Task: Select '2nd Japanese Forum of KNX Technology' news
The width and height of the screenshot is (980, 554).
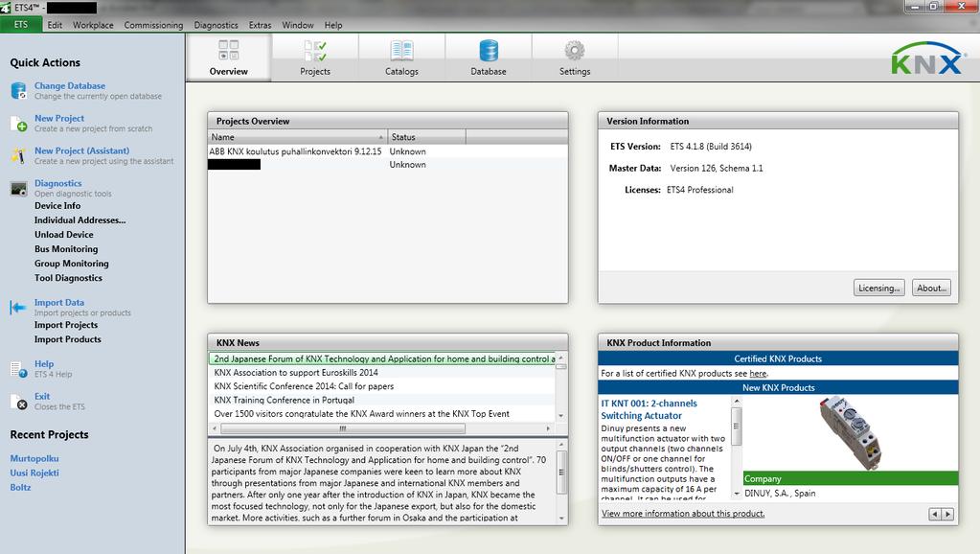Action: [382, 358]
